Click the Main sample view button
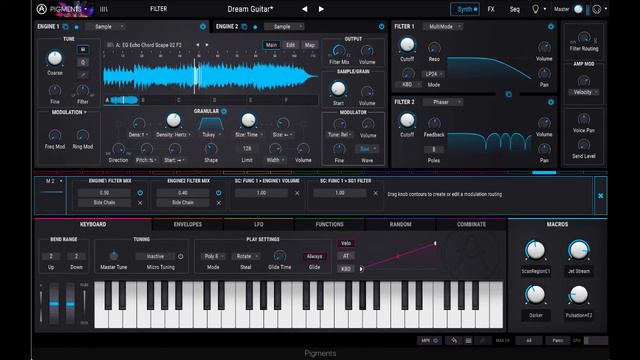 pyautogui.click(x=271, y=45)
